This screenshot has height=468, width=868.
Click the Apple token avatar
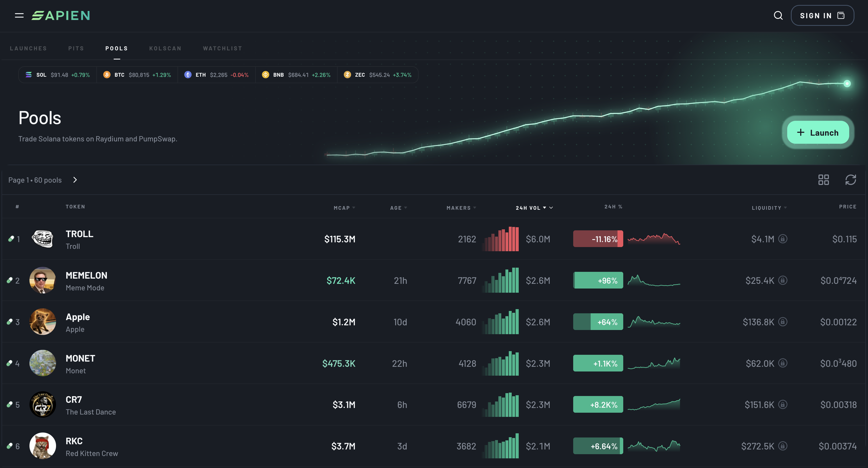coord(42,322)
